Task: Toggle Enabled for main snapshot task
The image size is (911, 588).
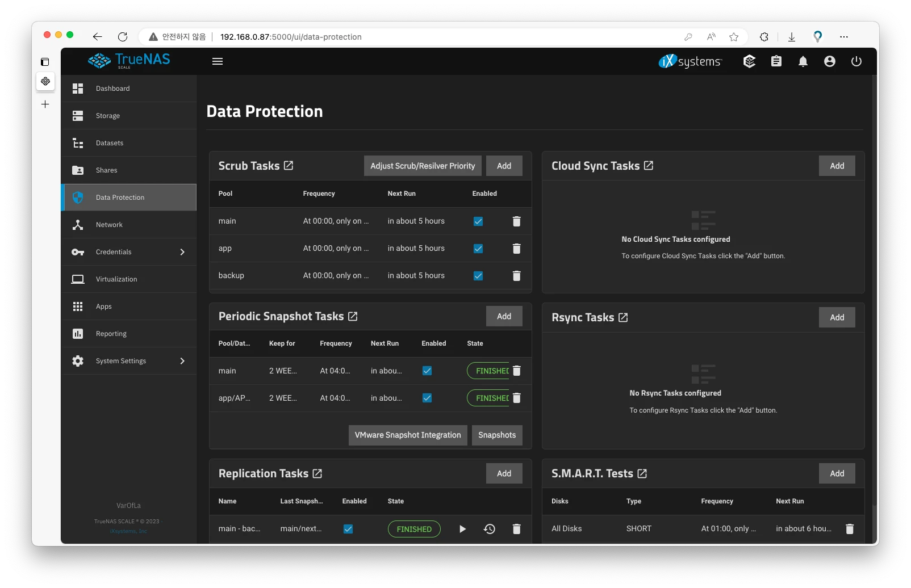Action: coord(427,371)
